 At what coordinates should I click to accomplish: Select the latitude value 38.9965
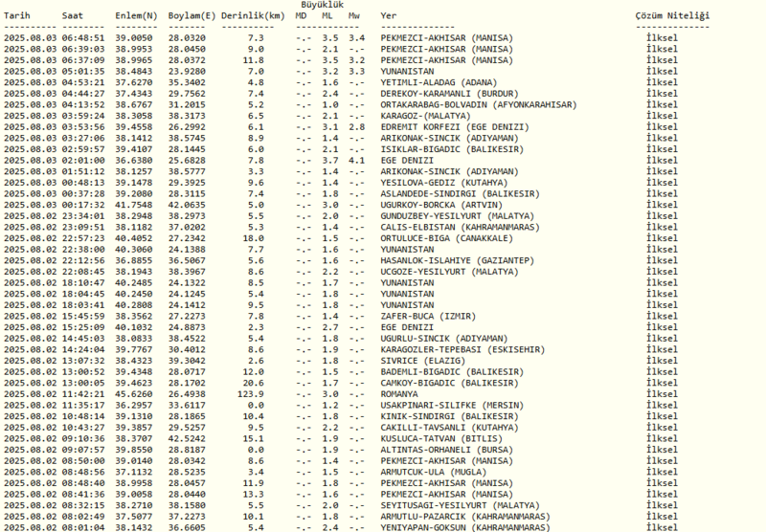[x=134, y=60]
